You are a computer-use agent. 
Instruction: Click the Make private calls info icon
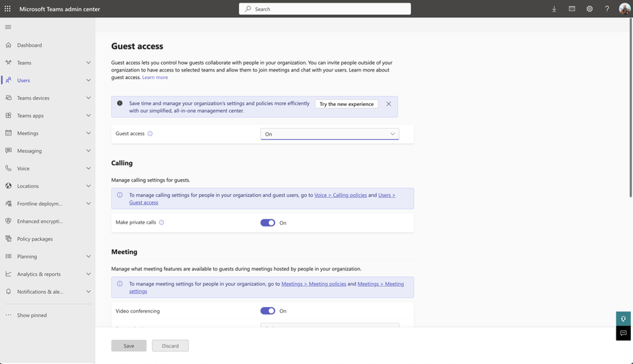tap(162, 222)
